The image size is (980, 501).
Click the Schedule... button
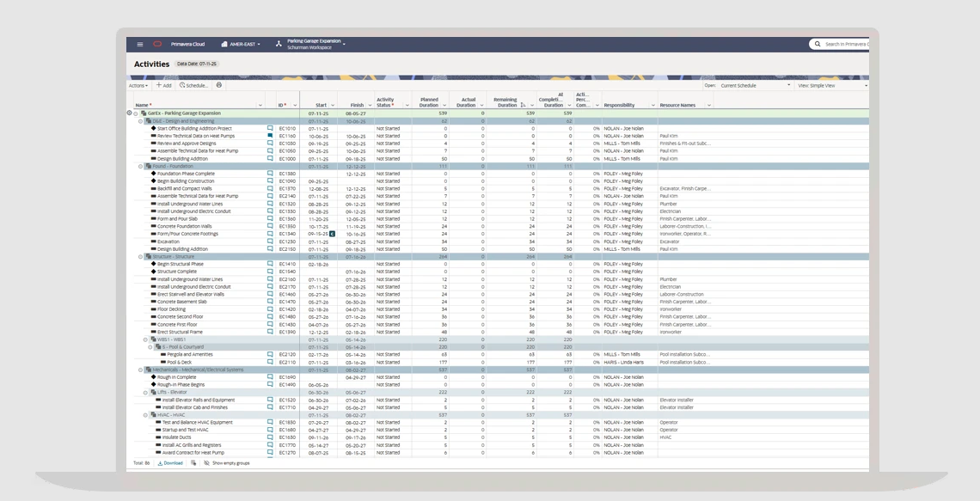[193, 86]
